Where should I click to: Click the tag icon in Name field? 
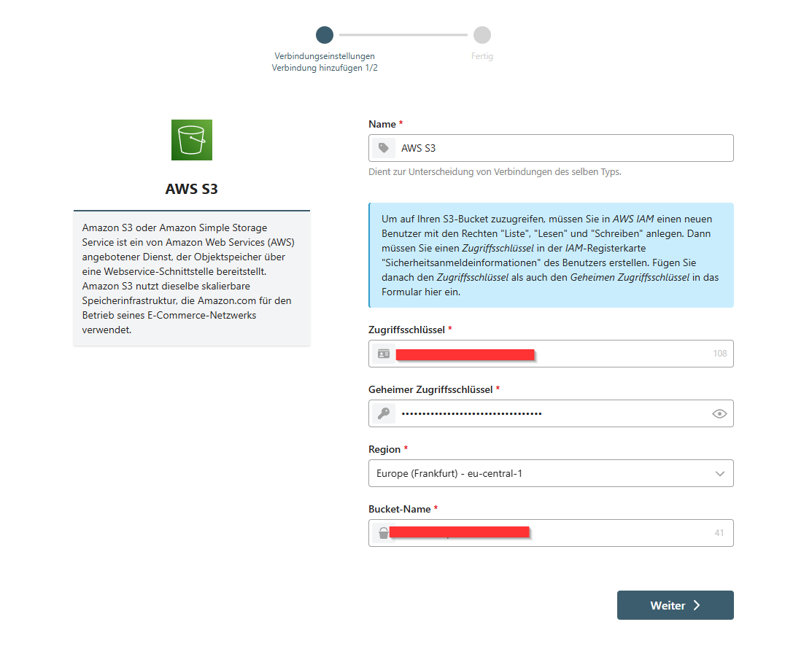click(384, 148)
